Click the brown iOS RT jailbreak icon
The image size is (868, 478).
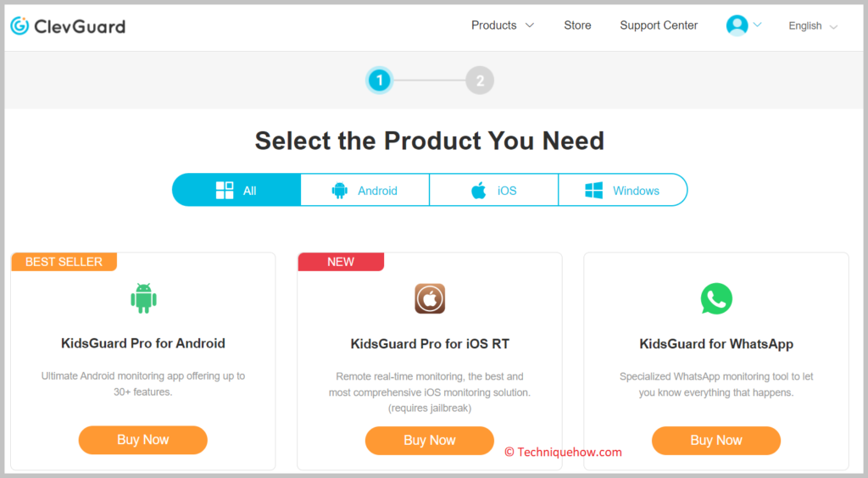[x=430, y=298]
